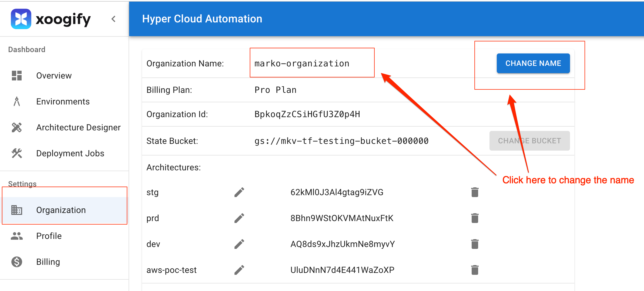Delete the aws-poc-test architecture
The height and width of the screenshot is (291, 644).
475,270
